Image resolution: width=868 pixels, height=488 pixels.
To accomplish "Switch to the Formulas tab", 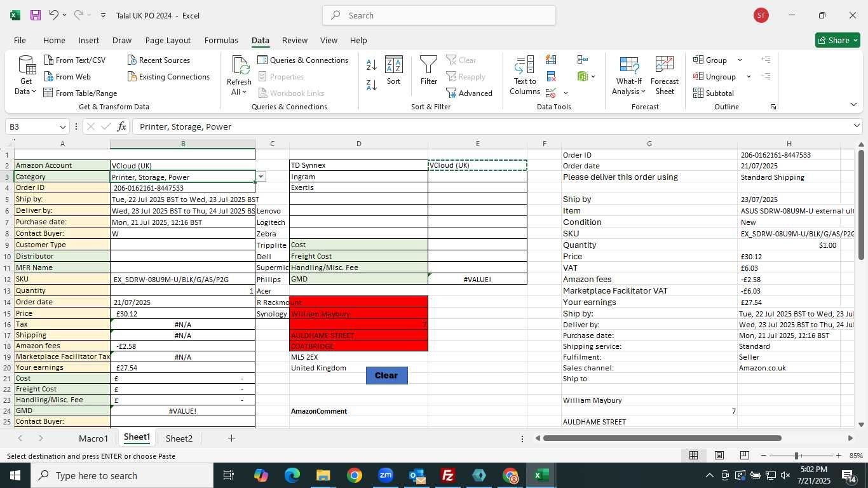I will pos(221,40).
